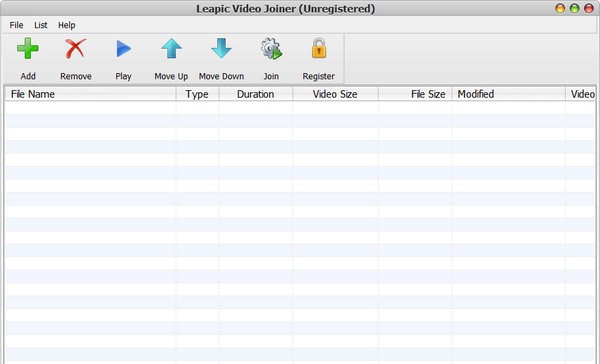
Task: Click the orange minimize window button
Action: pos(560,8)
